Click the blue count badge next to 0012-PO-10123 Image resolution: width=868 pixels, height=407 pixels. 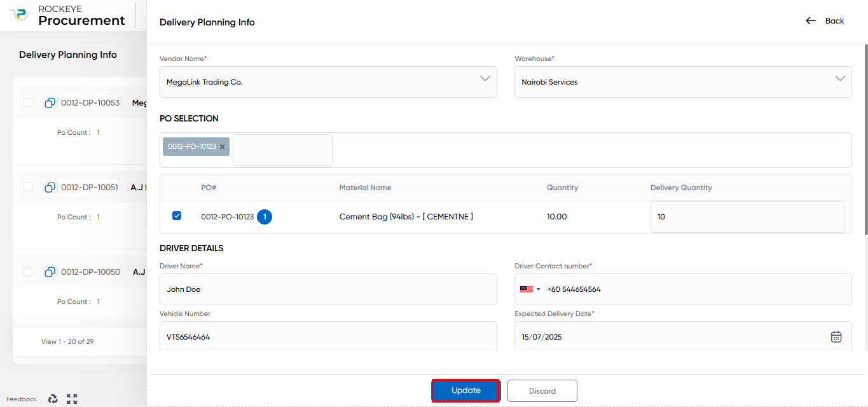pyautogui.click(x=265, y=217)
